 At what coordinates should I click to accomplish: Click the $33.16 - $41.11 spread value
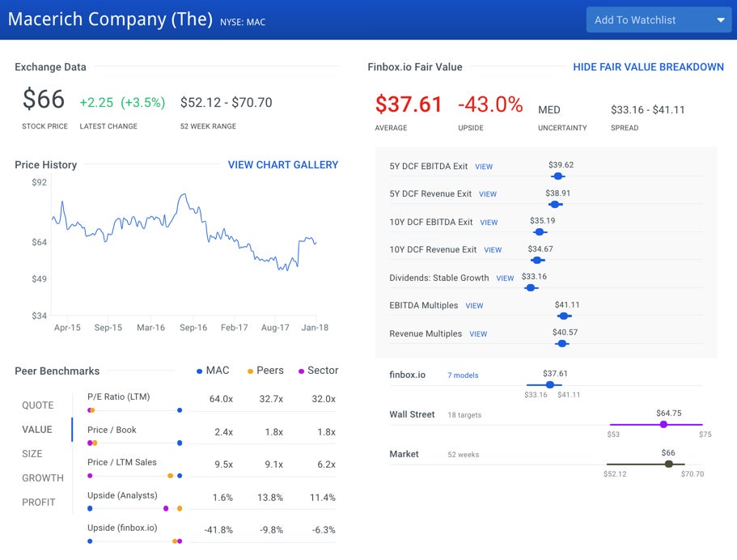648,110
